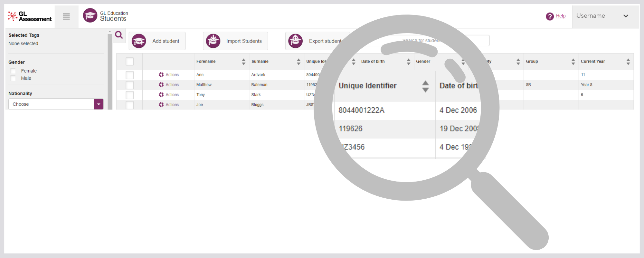This screenshot has width=644, height=258.
Task: Click the filter panel search magnifier icon
Action: click(x=119, y=35)
